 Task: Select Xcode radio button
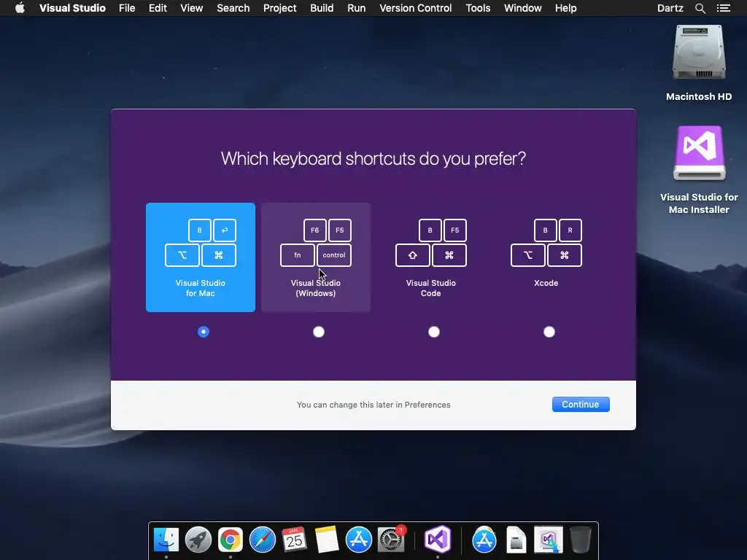(x=549, y=332)
